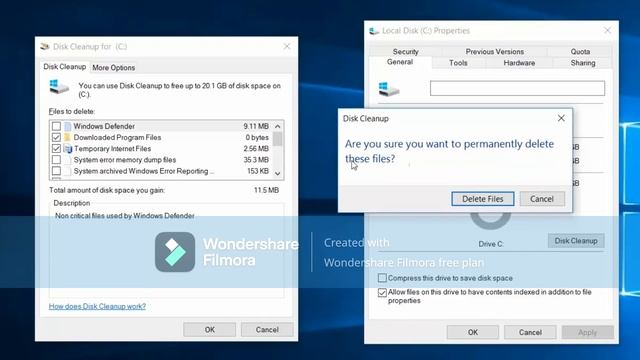Click the Files to delete label
Viewport: 640px width, 360px height.
(72, 111)
